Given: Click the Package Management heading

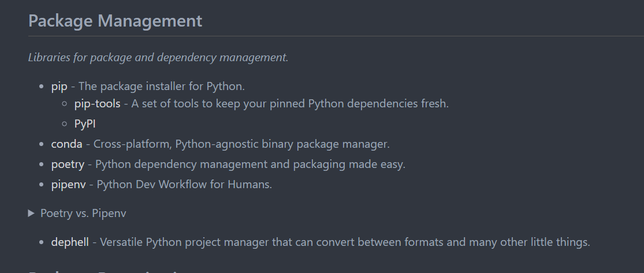Looking at the screenshot, I should click(x=115, y=21).
